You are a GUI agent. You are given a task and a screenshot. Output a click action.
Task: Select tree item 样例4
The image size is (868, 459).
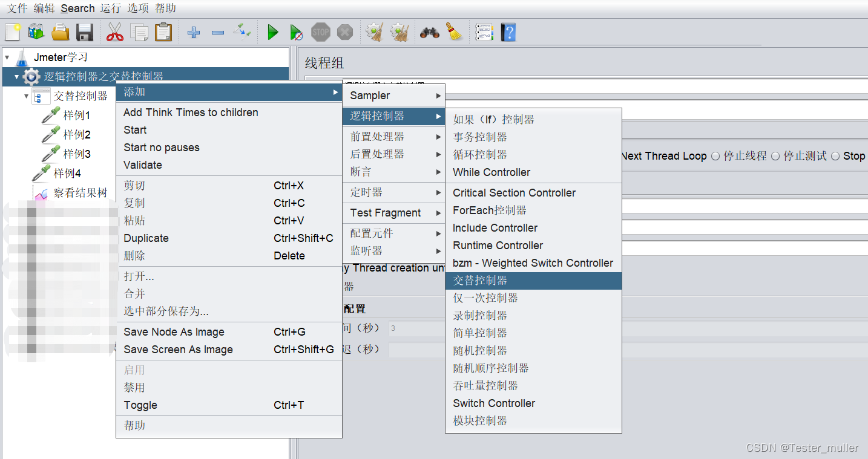click(67, 174)
